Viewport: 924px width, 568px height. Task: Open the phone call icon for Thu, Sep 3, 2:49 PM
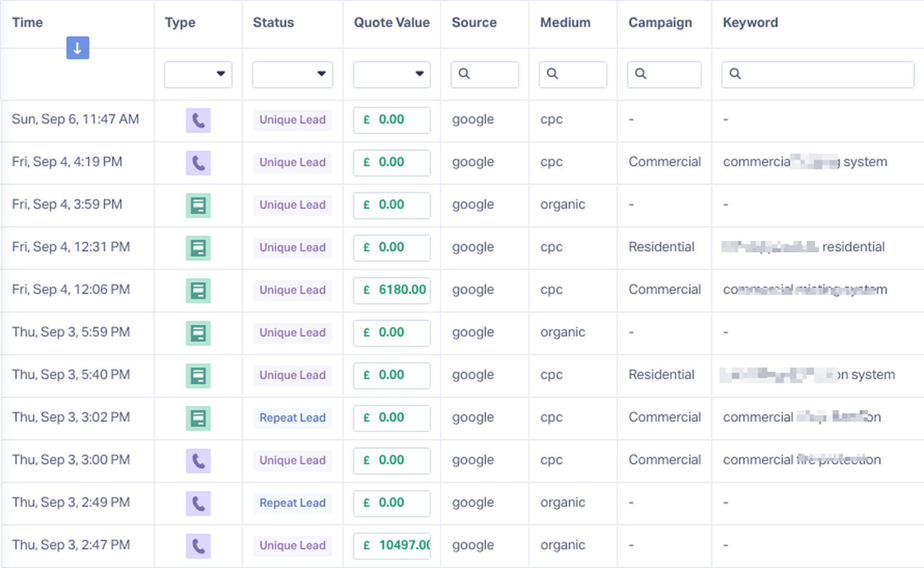(198, 504)
